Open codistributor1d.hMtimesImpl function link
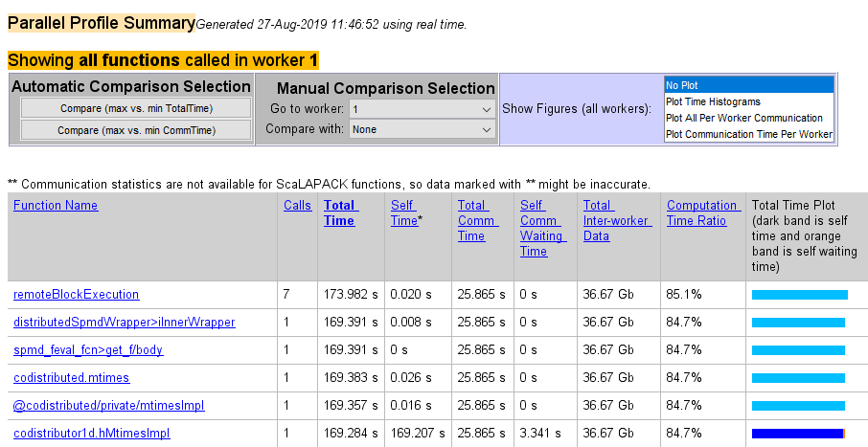This screenshot has width=868, height=447. coord(92,434)
